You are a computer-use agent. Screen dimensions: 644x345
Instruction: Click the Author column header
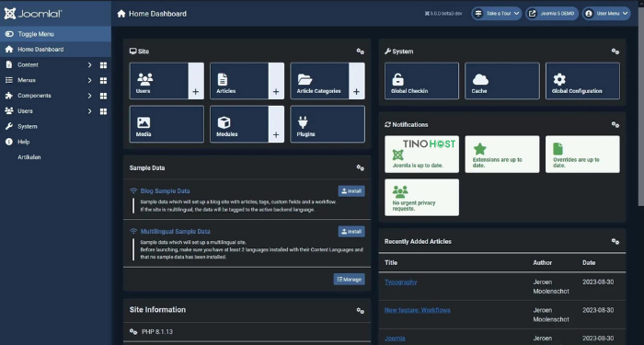pyautogui.click(x=543, y=262)
